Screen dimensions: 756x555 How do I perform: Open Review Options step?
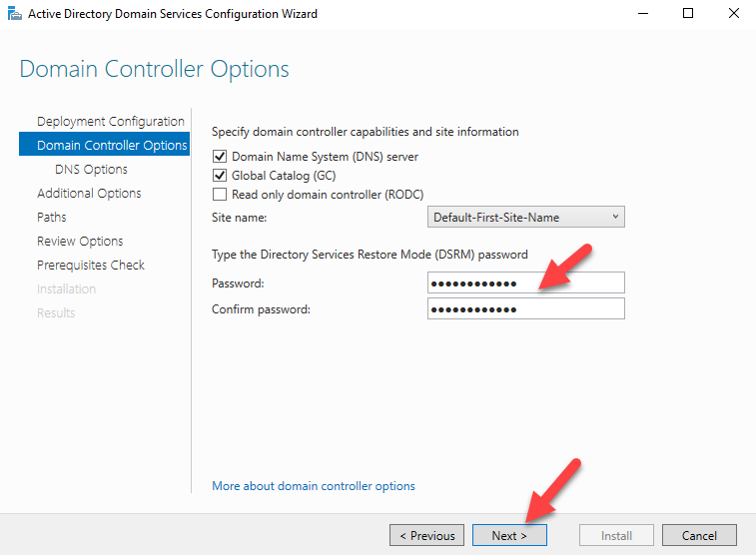80,241
